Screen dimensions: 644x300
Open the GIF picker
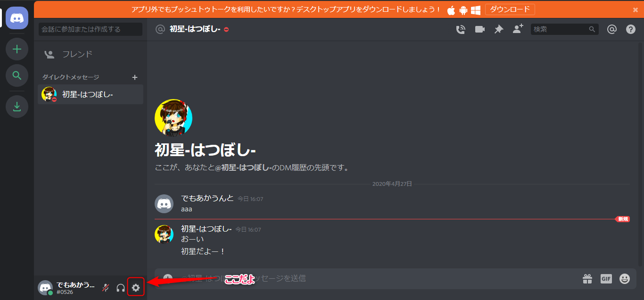pyautogui.click(x=606, y=279)
